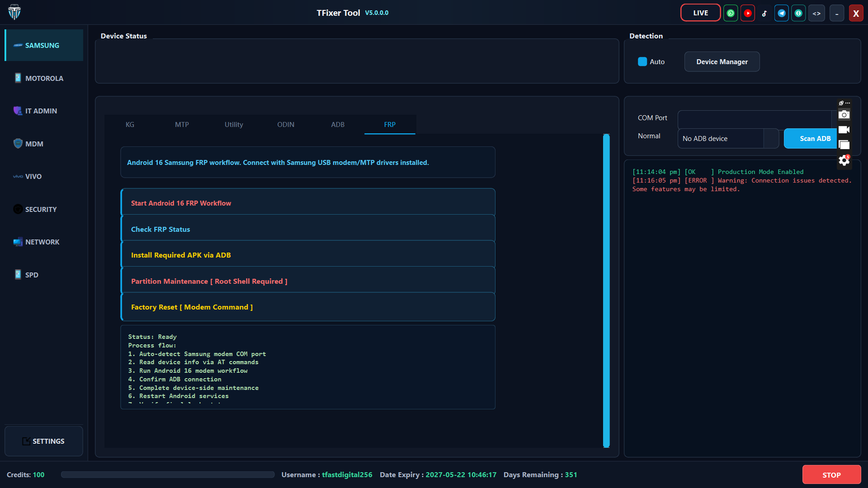Open the NETWORK section
Screen dimensions: 868x488
44,242
